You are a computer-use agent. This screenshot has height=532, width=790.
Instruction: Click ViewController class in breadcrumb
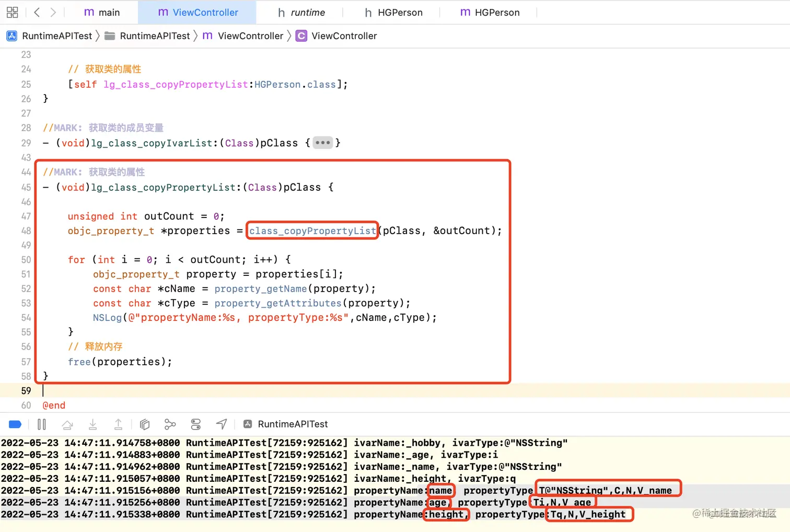point(336,36)
